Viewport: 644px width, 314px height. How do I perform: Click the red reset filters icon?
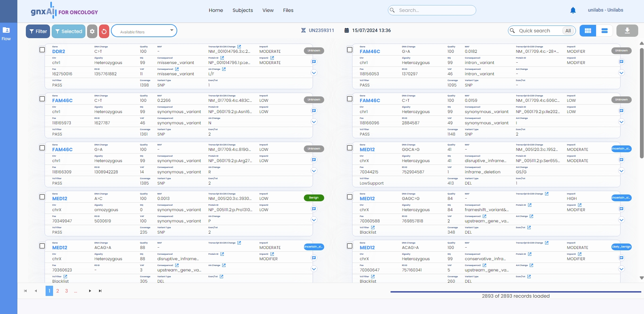pos(104,31)
